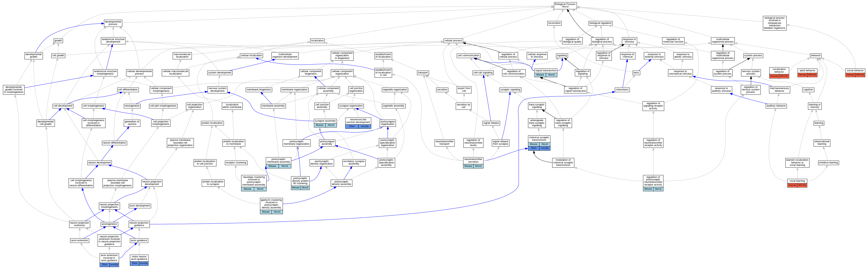Select the 'signal transduction' node
868x269 pixels.
pyautogui.click(x=546, y=73)
